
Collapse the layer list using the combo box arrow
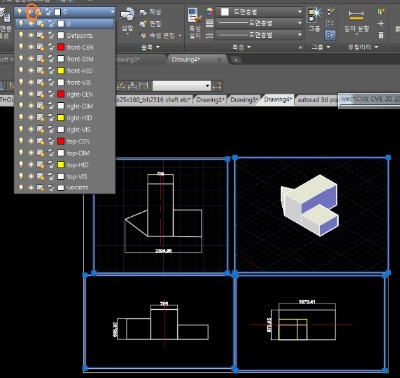(112, 12)
